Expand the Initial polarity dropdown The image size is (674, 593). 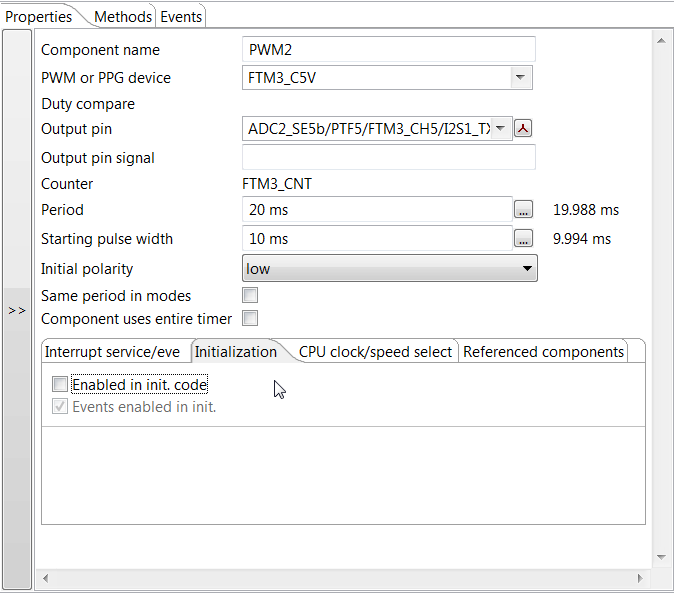(x=526, y=269)
